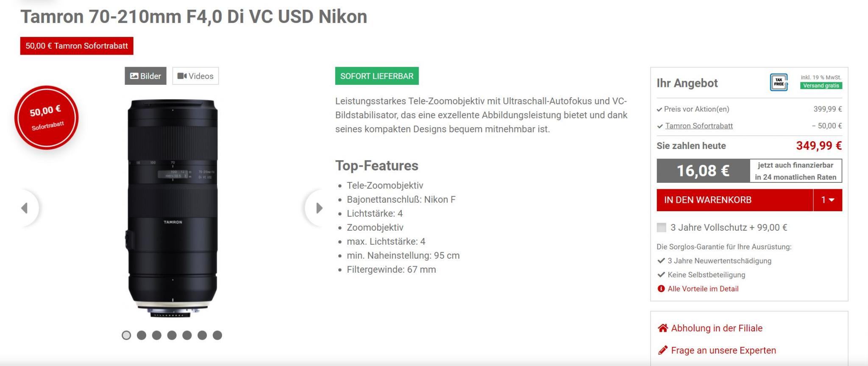
Task: Click previous image arrow in gallery
Action: (25, 208)
